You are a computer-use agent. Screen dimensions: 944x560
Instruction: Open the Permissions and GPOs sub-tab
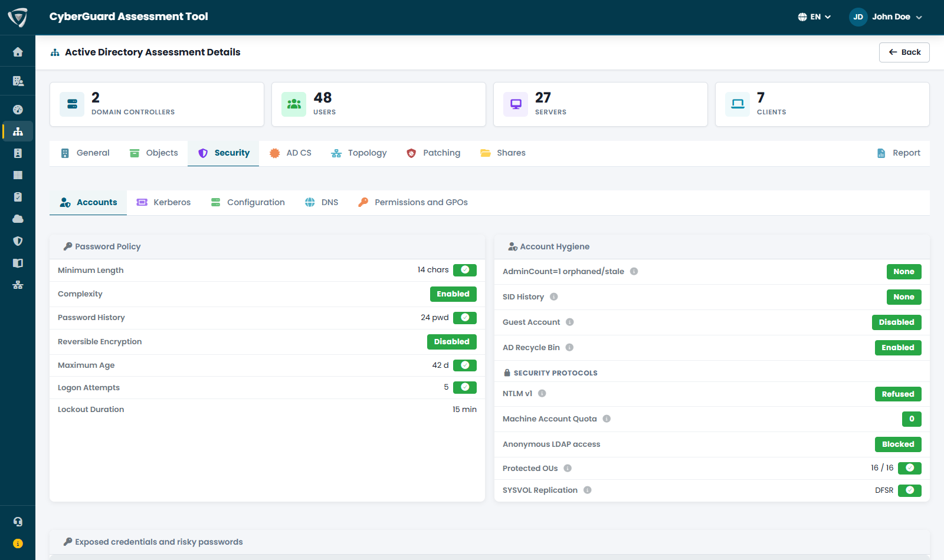click(x=413, y=202)
